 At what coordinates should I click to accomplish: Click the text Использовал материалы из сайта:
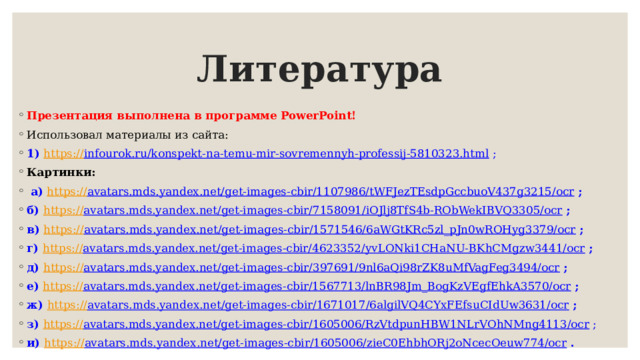127,135
